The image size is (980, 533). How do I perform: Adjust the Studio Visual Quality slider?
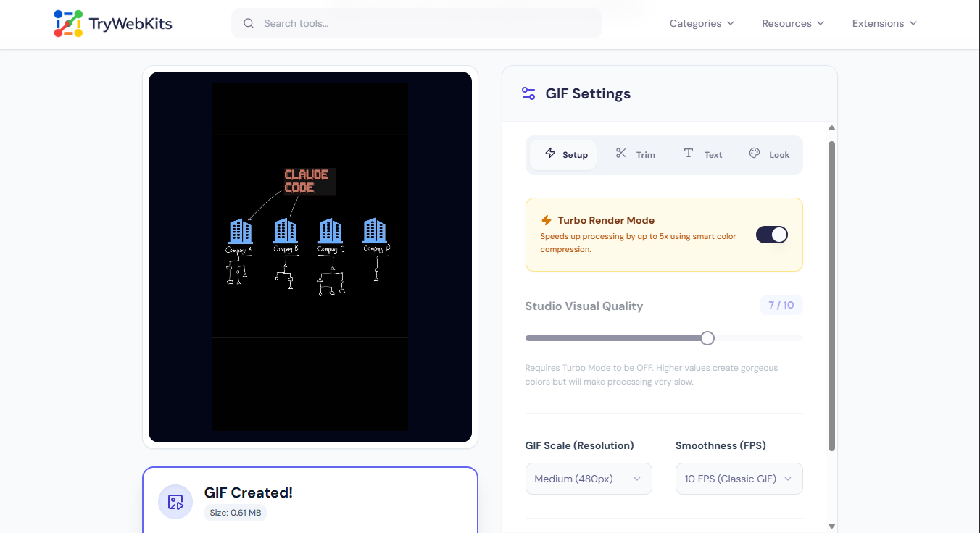pyautogui.click(x=707, y=337)
